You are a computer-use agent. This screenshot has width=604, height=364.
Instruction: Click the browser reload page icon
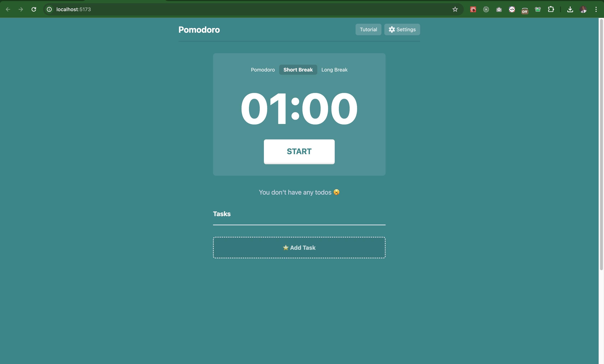coord(34,9)
